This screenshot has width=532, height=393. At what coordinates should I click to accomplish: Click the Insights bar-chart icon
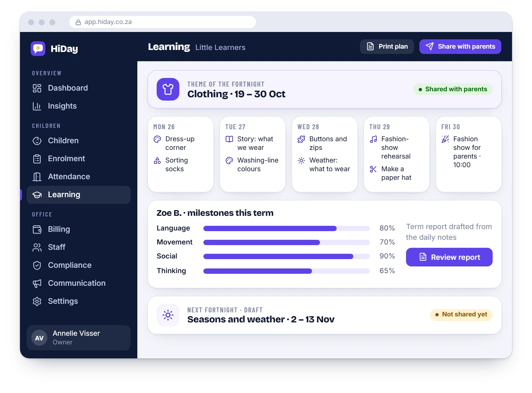pyautogui.click(x=37, y=106)
